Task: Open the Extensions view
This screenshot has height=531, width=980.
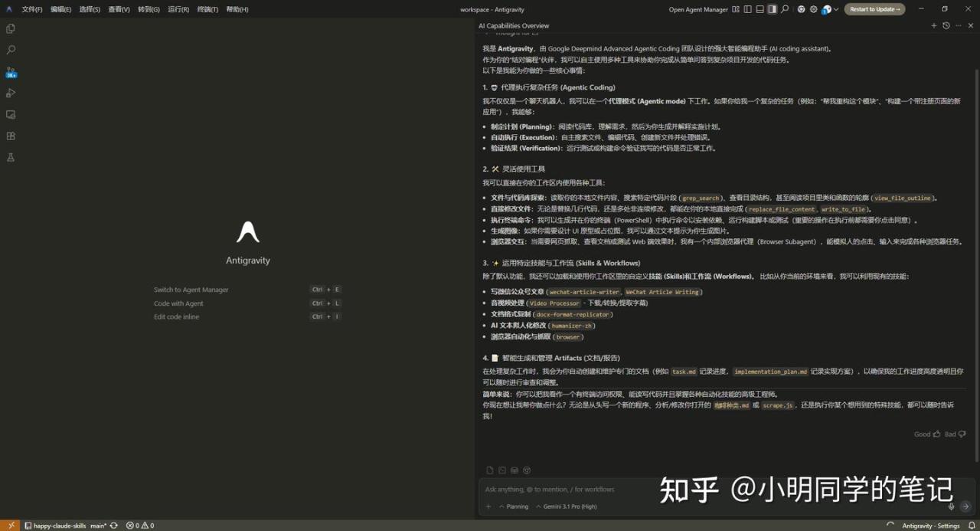Action: pyautogui.click(x=11, y=136)
